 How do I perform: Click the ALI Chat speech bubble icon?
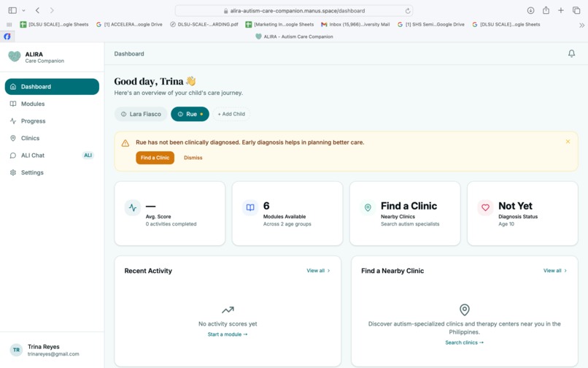(13, 156)
